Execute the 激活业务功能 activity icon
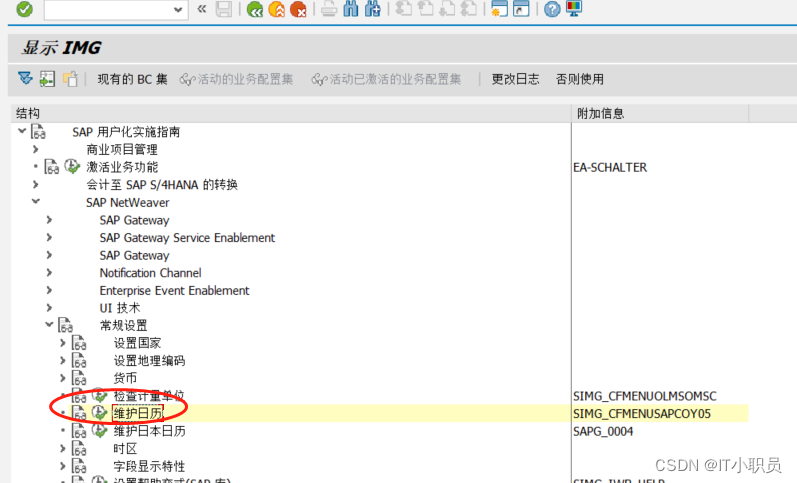797x483 pixels. (x=72, y=166)
